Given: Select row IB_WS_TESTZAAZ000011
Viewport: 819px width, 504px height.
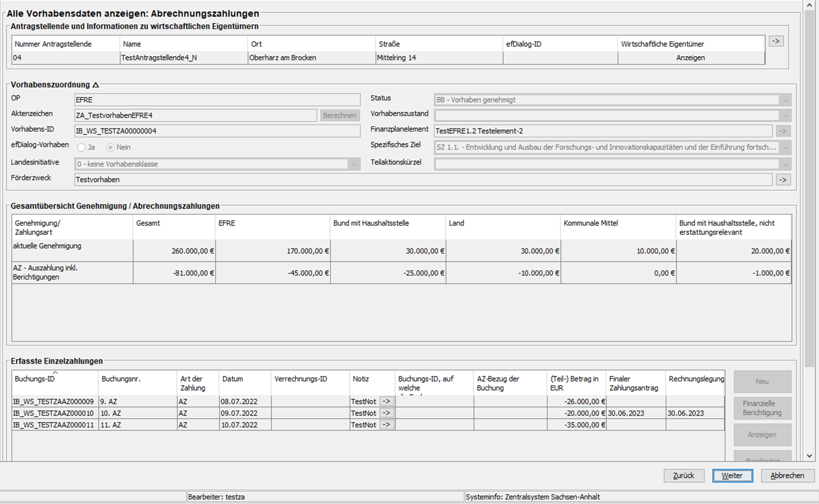Looking at the screenshot, I should 368,425.
